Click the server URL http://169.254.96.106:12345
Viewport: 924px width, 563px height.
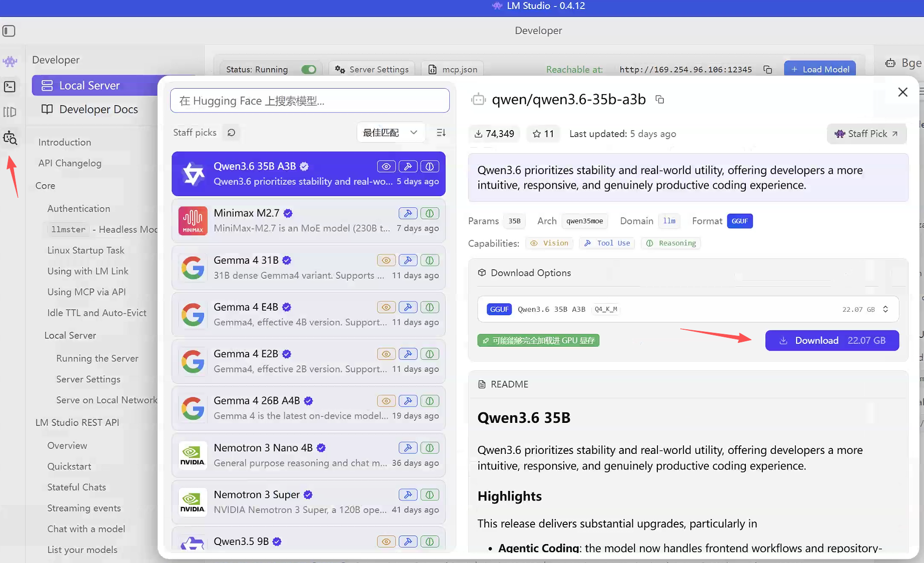coord(685,70)
